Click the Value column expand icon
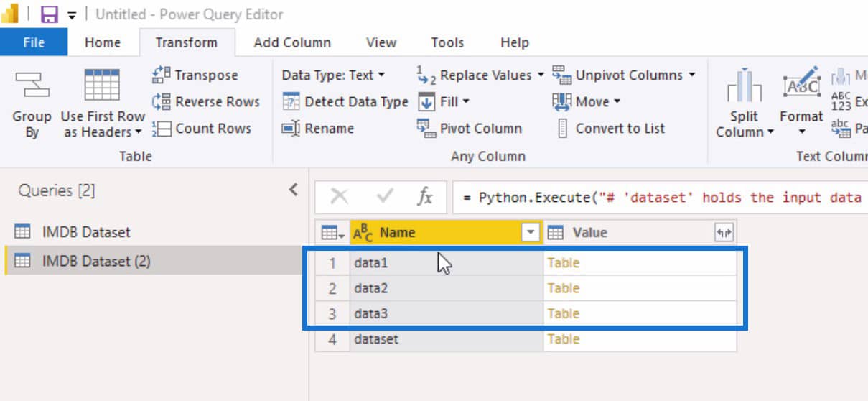 coord(724,232)
